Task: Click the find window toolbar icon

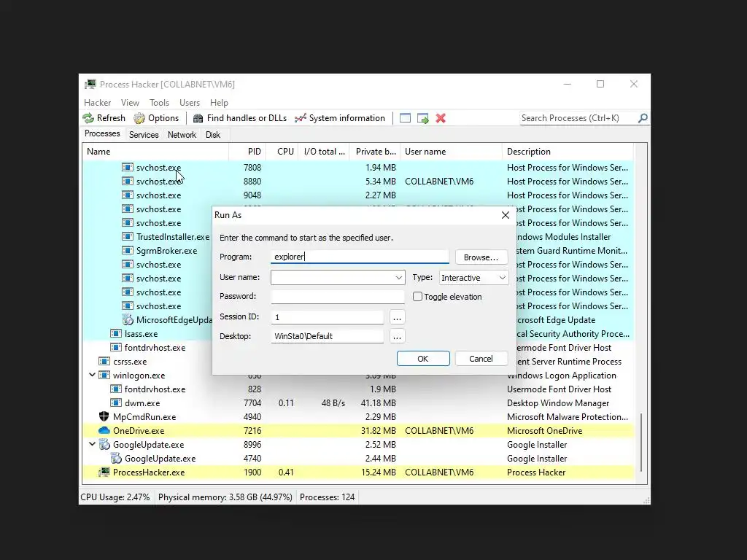Action: point(405,118)
